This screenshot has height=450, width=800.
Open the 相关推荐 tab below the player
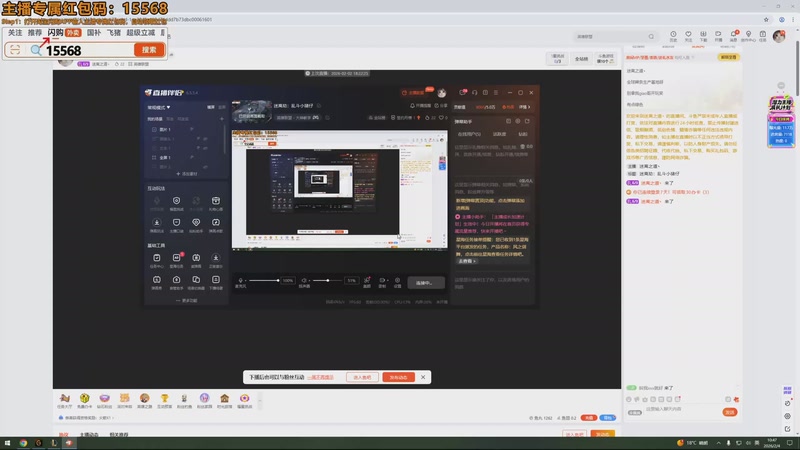[119, 435]
